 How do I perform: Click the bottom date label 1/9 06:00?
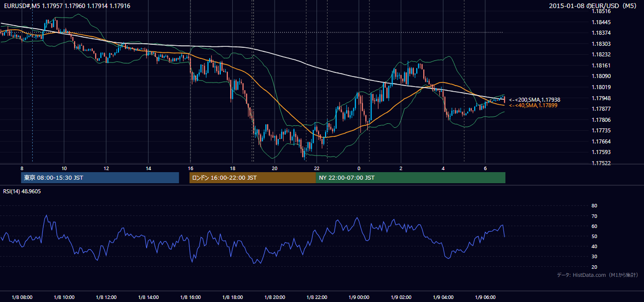(x=485, y=297)
